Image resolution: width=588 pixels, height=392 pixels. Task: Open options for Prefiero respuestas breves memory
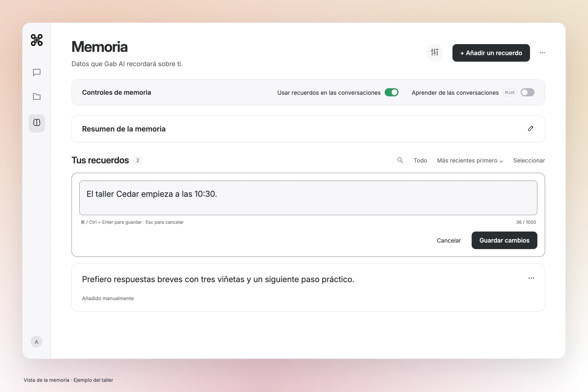click(x=531, y=278)
